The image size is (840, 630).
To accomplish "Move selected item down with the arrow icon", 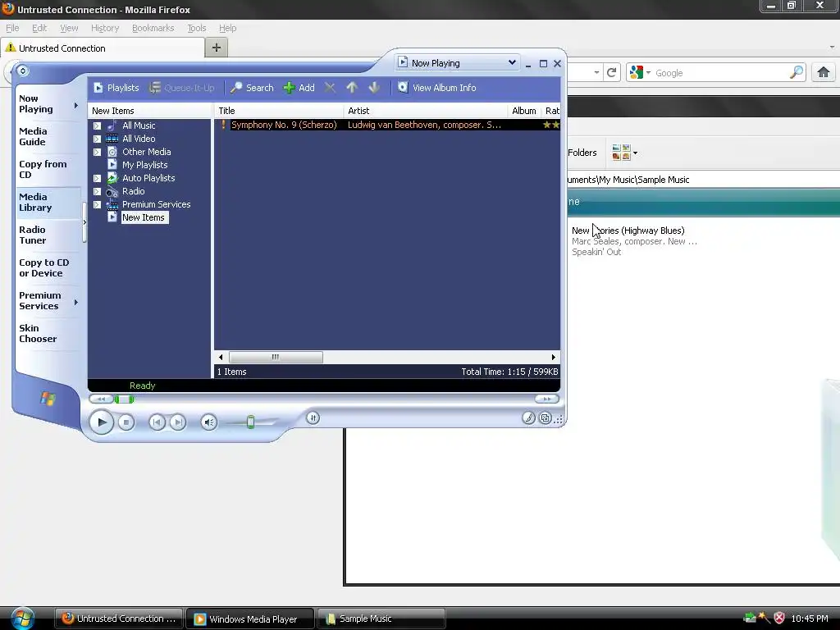I will pos(374,88).
